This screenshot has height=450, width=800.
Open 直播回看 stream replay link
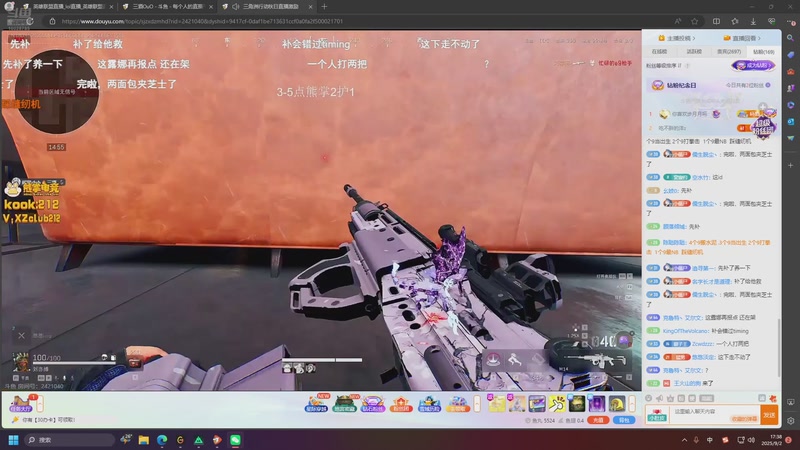[742, 38]
